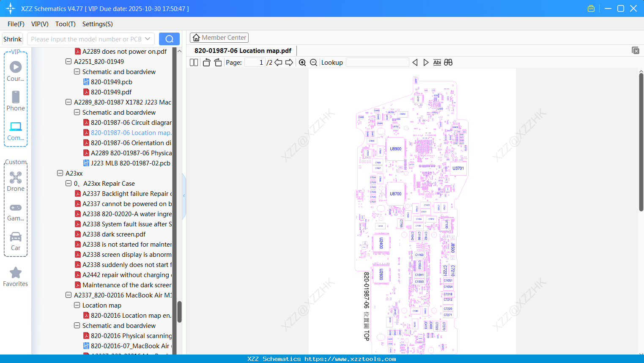Click the windows icon right of the PDF tab bar
Image resolution: width=644 pixels, height=363 pixels.
tap(635, 50)
